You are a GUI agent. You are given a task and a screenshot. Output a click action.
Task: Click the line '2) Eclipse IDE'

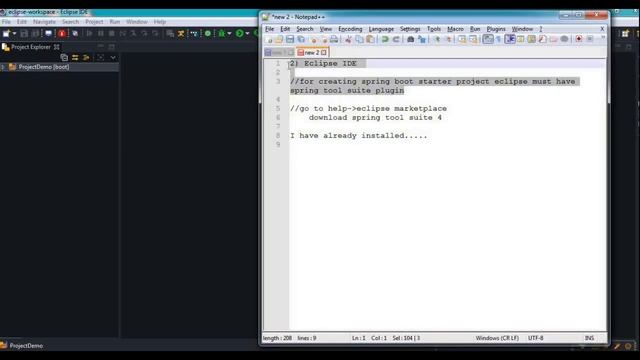[x=323, y=64]
